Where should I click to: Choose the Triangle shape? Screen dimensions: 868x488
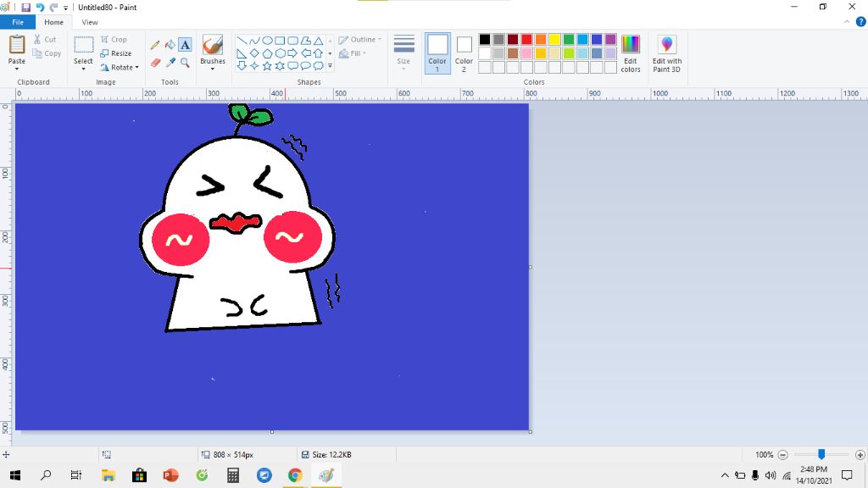[319, 41]
